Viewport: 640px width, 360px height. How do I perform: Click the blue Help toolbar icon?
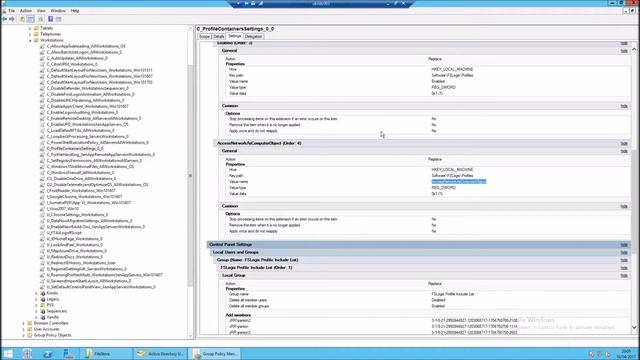pyautogui.click(x=51, y=19)
